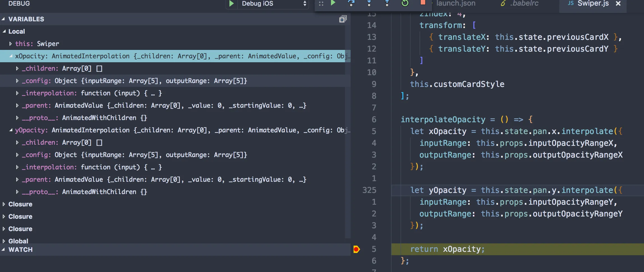Viewport: 644px width, 272px height.
Task: Click 'translateX' in the editor
Action: point(462,37)
